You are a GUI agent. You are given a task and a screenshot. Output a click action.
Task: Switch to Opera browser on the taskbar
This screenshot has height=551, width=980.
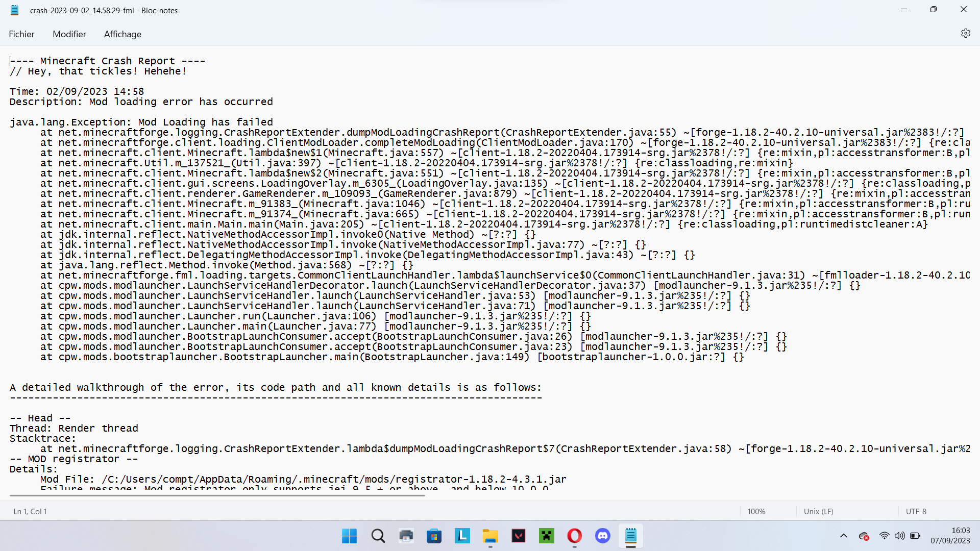click(575, 536)
